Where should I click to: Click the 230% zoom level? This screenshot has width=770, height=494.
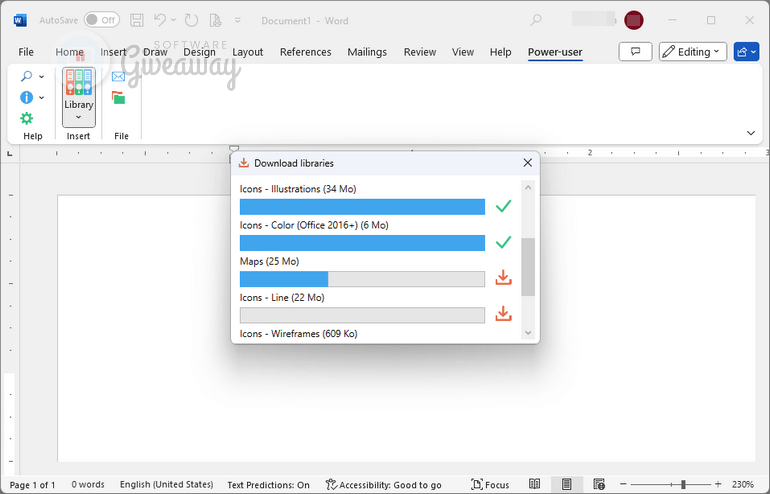(x=742, y=484)
